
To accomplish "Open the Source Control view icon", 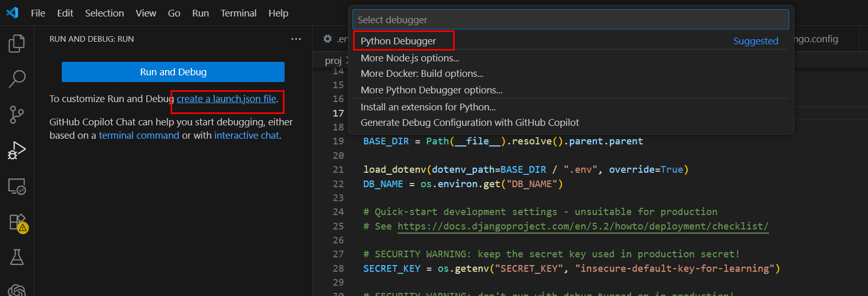I will [x=17, y=114].
